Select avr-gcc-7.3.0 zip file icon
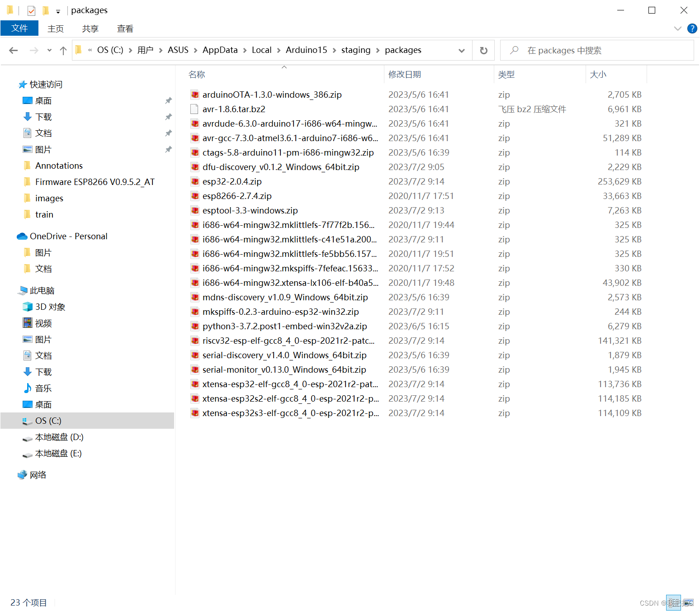This screenshot has height=611, width=700. [x=194, y=138]
